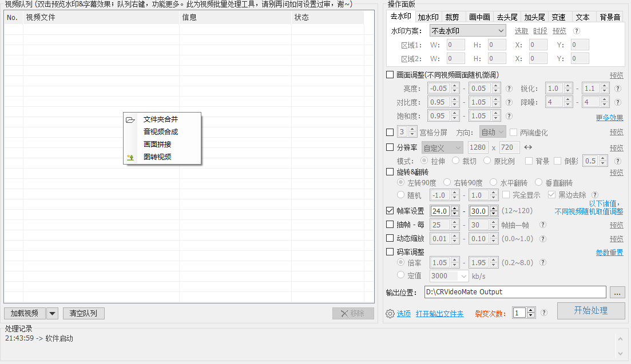Enable 抽帧 checkbox
Image resolution: width=631 pixels, height=364 pixels.
click(x=390, y=225)
